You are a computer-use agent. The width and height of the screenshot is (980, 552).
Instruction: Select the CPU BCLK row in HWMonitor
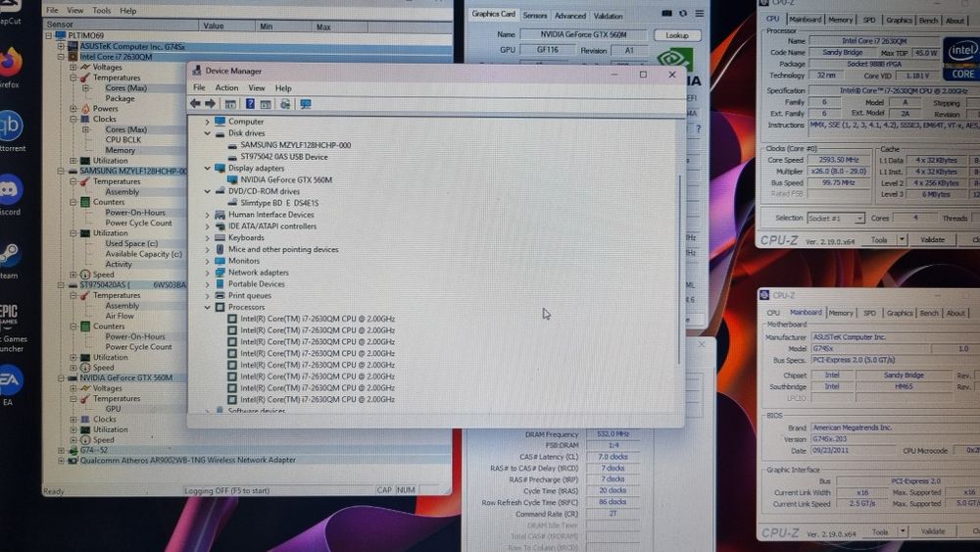pos(123,140)
